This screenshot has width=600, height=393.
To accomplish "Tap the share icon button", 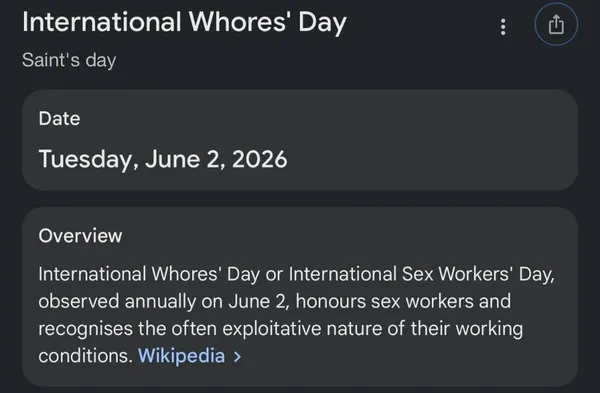I will pyautogui.click(x=556, y=24).
